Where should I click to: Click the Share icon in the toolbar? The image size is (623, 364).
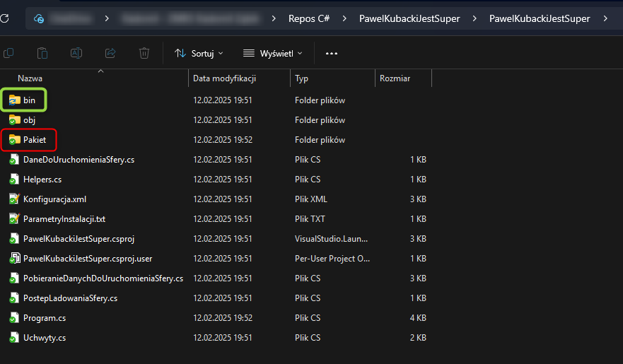pos(110,53)
